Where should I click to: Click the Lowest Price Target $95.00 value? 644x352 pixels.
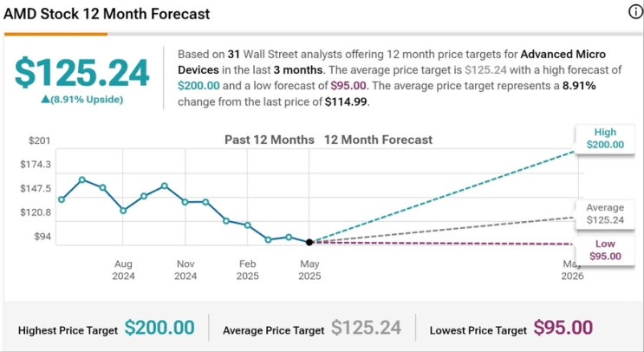[x=563, y=328]
